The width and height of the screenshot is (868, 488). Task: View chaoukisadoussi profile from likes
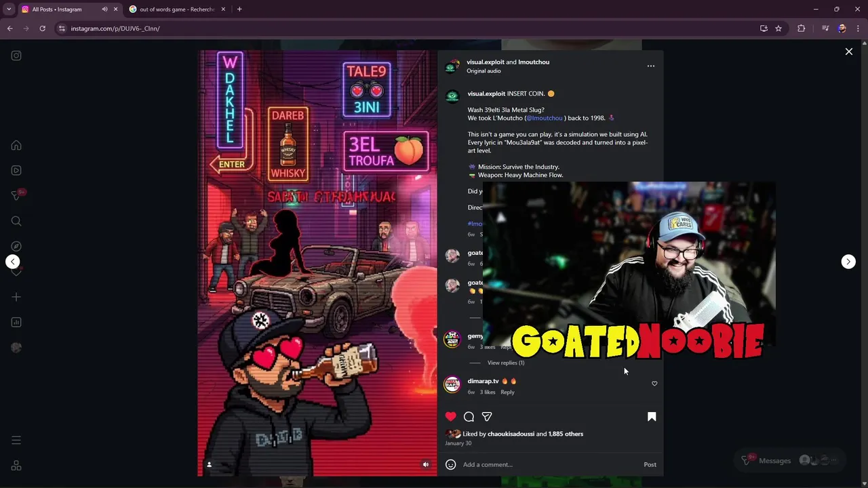coord(511,434)
